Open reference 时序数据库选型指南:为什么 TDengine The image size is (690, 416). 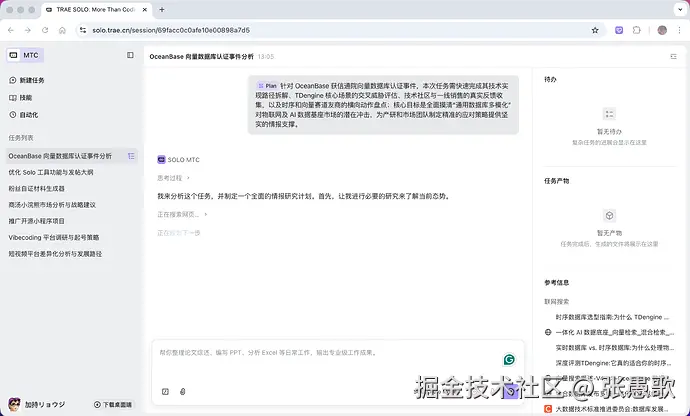tap(612, 317)
